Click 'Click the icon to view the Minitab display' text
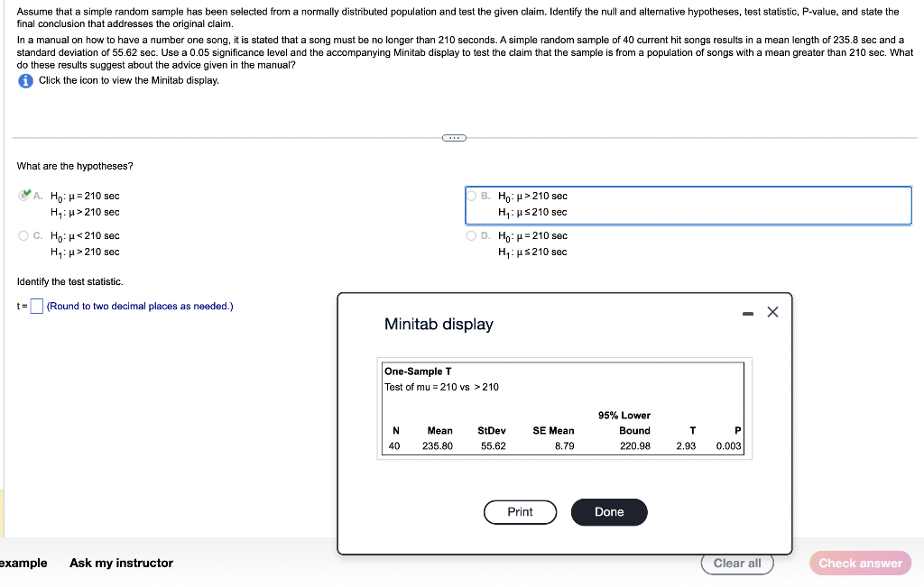 tap(129, 80)
